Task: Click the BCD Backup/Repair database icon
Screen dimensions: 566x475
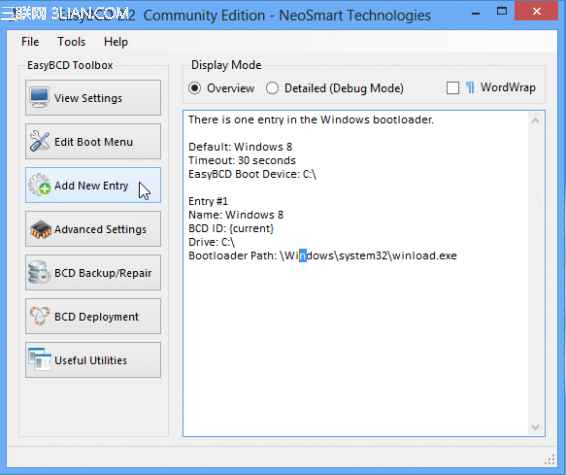Action: 39,272
